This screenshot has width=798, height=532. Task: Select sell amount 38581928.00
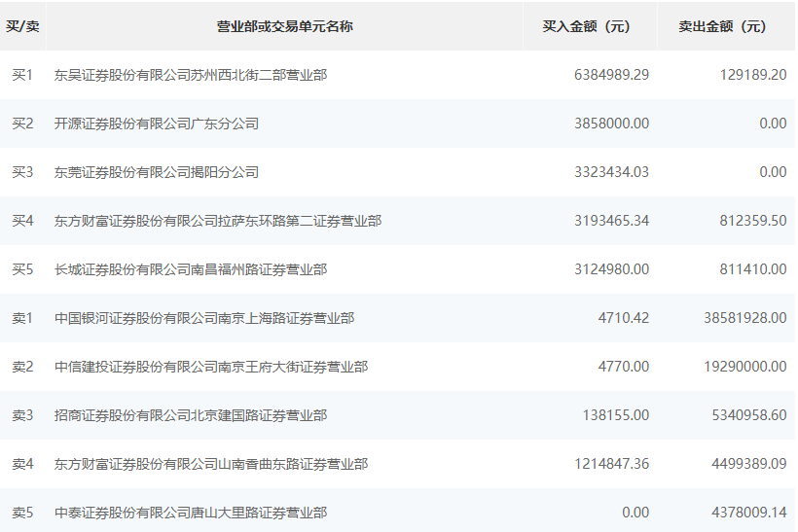[745, 318]
